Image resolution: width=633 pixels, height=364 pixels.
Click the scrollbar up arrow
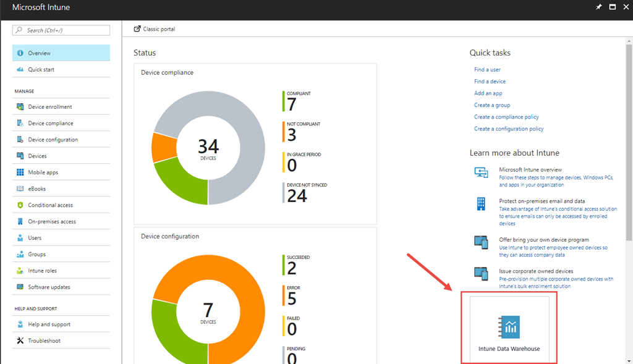[629, 41]
